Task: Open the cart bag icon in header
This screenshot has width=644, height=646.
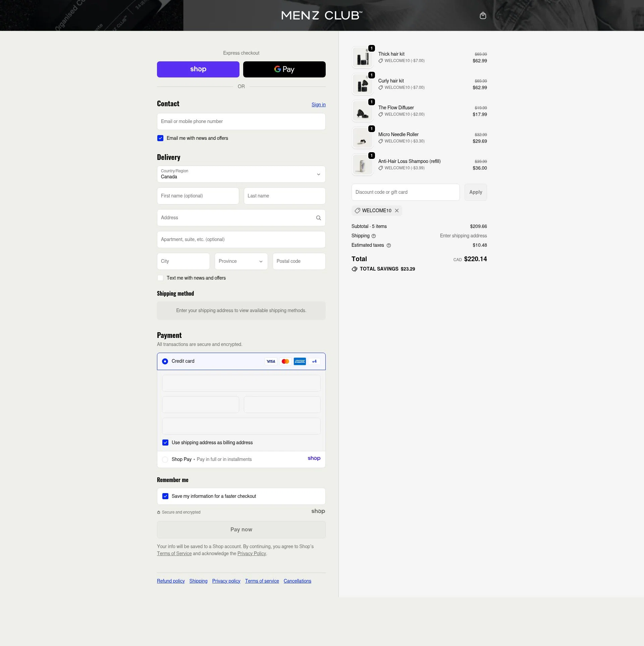Action: [x=483, y=15]
